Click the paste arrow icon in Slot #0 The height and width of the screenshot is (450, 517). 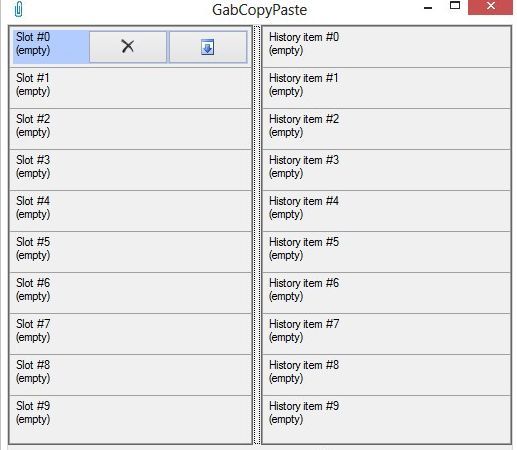click(x=208, y=47)
